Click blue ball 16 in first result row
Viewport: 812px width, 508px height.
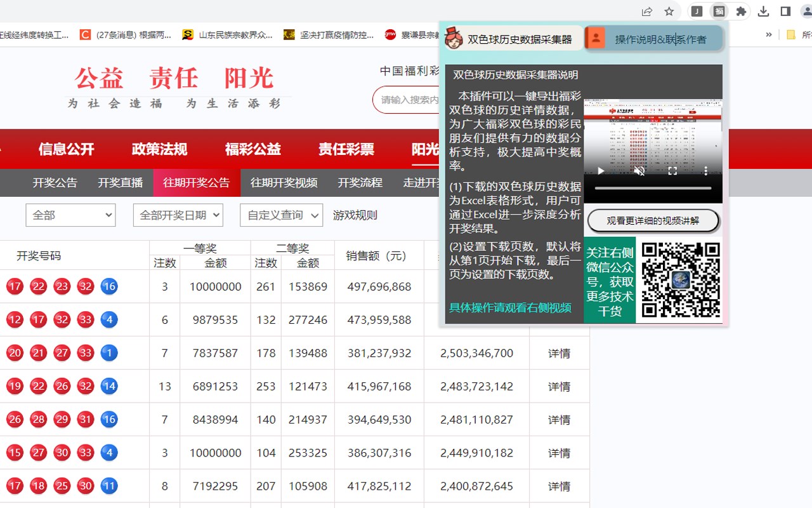point(109,286)
